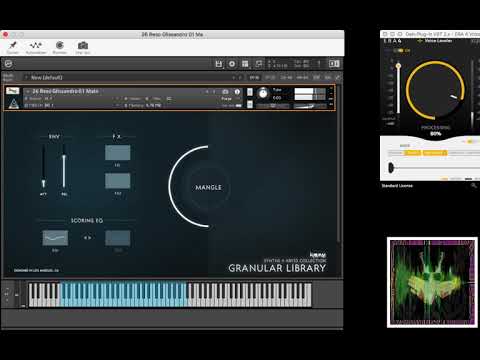Viewport: 480px width, 360px height.
Task: Click the 'SCORING EQ' section label
Action: (87, 220)
